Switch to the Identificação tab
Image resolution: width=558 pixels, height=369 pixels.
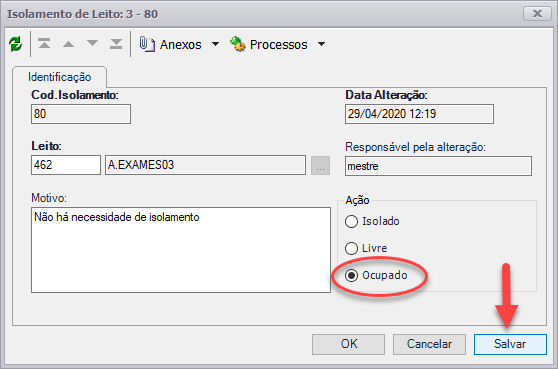[x=59, y=77]
